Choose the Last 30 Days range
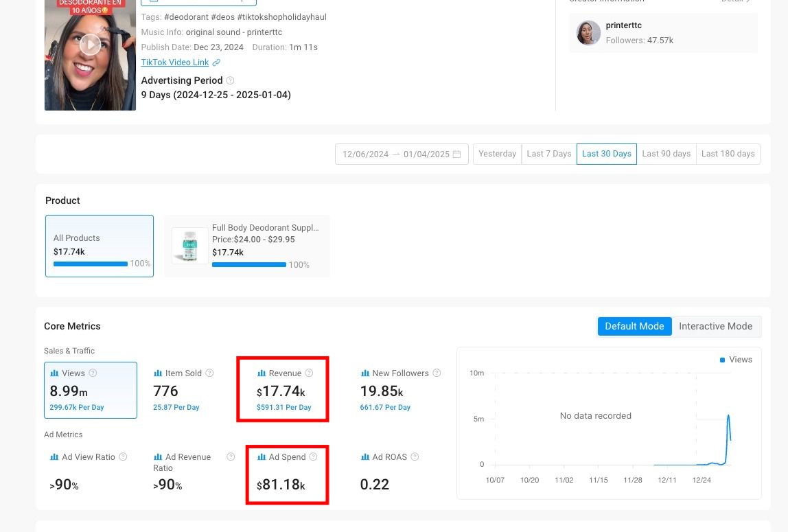This screenshot has width=788, height=532. [x=607, y=154]
